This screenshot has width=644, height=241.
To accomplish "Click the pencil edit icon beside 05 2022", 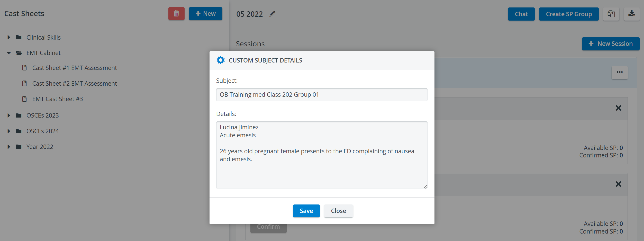I will click(x=273, y=14).
